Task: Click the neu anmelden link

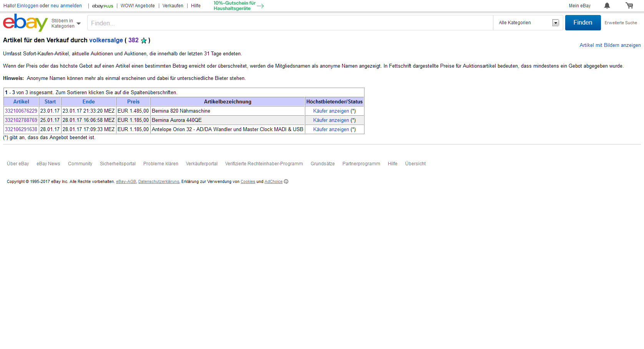Action: [66, 6]
